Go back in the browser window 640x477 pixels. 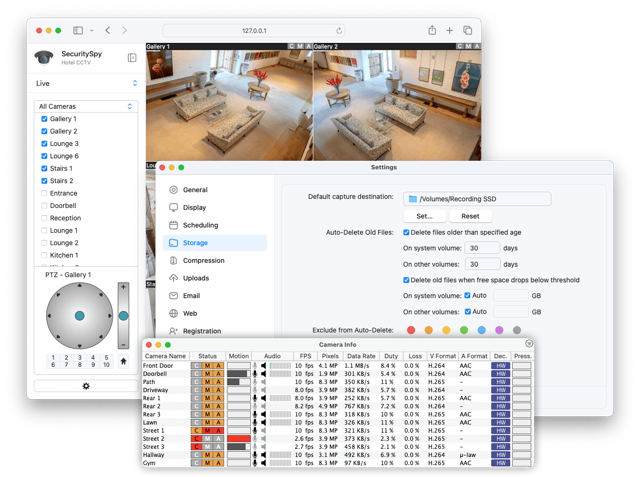click(108, 31)
